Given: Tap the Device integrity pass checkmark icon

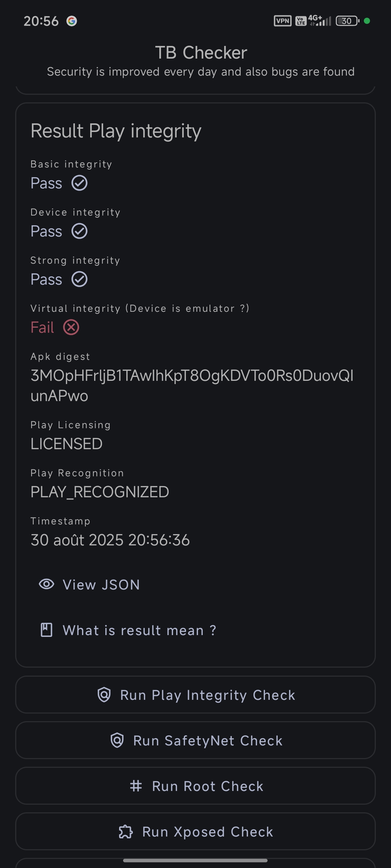Looking at the screenshot, I should tap(79, 231).
